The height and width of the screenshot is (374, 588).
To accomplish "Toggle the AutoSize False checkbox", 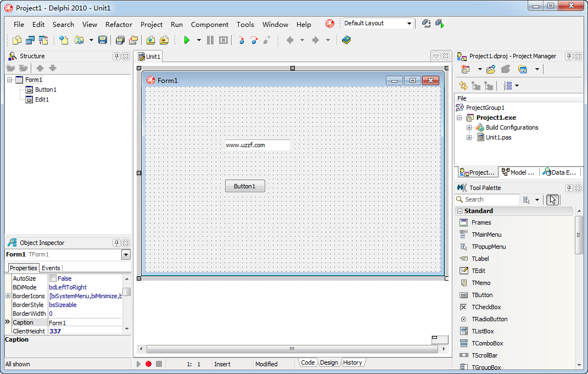I will (53, 278).
